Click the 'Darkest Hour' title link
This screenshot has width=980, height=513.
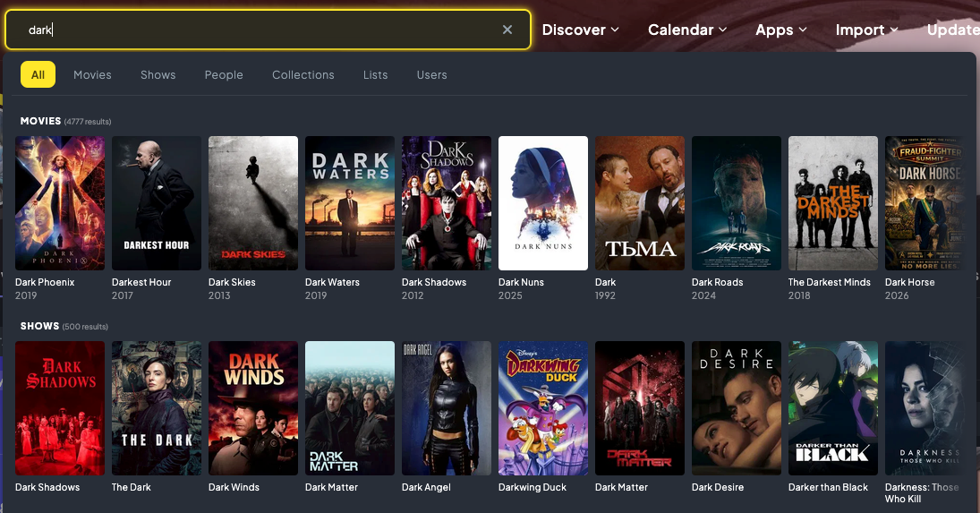coord(141,282)
